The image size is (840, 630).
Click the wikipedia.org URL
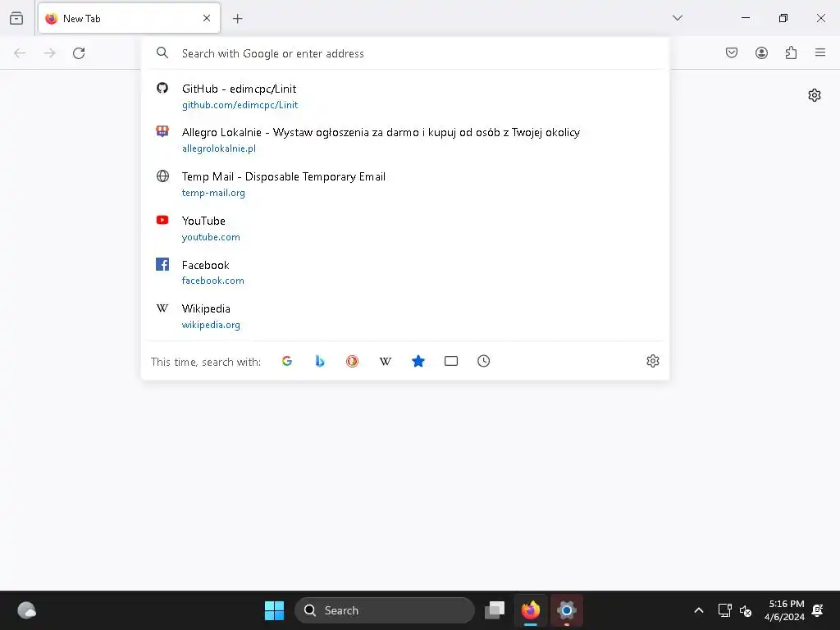click(x=211, y=325)
